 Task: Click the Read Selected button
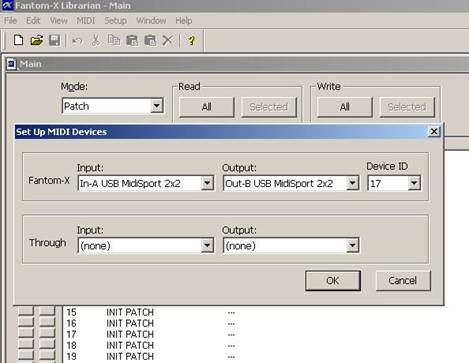click(x=269, y=107)
